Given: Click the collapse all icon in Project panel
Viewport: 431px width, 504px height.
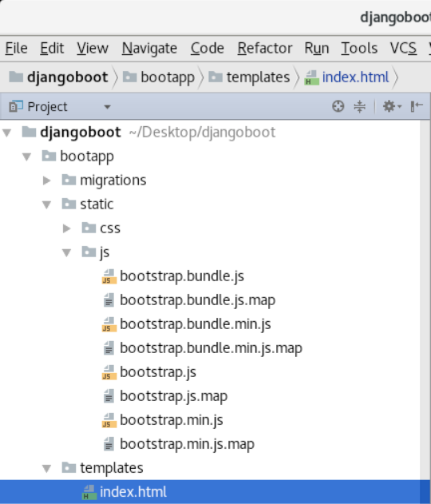Looking at the screenshot, I should [x=359, y=106].
